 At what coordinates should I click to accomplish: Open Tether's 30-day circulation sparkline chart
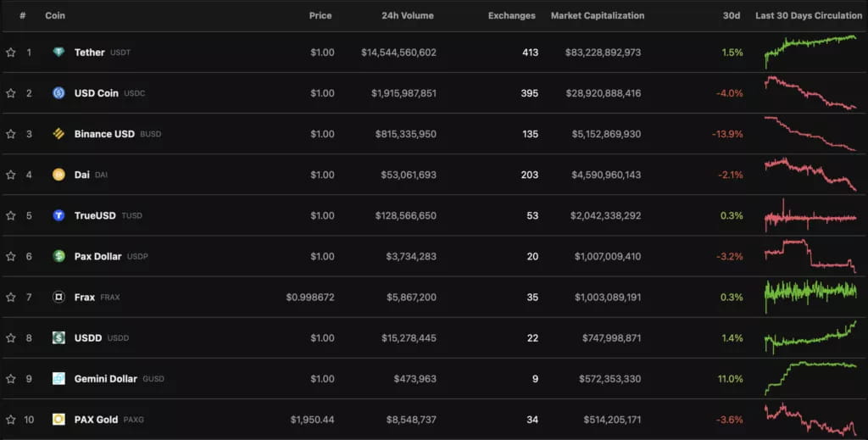[810, 51]
